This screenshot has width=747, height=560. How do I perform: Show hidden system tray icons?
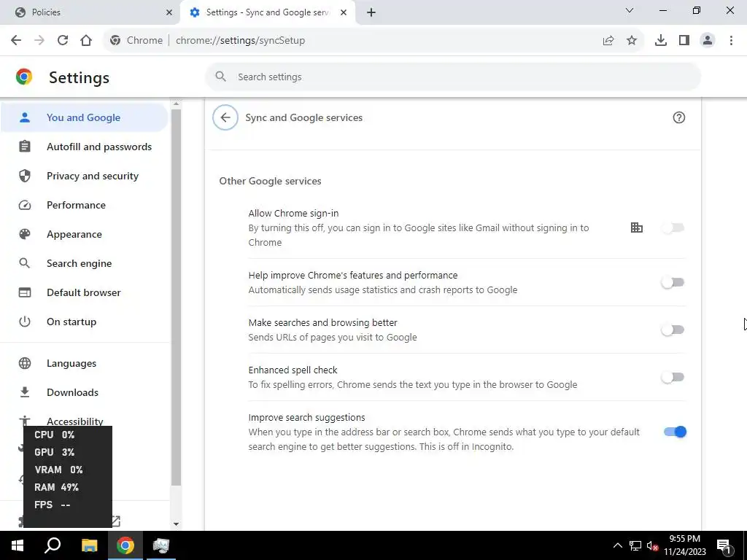(x=617, y=545)
